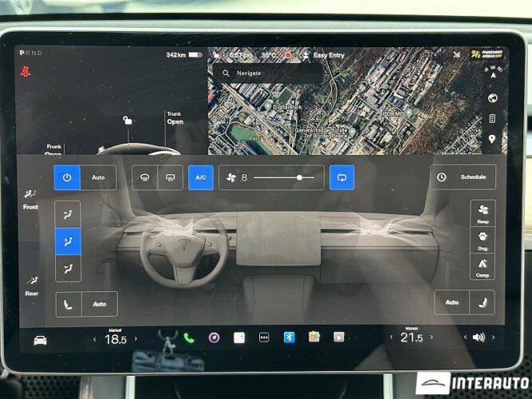Turn on front windshield defrost
Viewport: 532px width, 399px height.
coord(145,178)
